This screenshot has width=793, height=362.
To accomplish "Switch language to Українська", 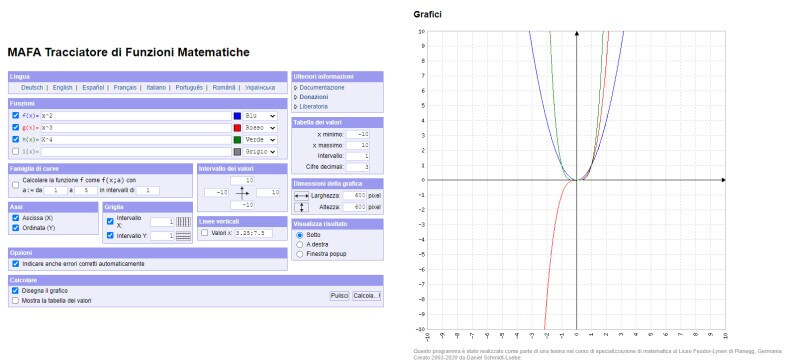I will tap(260, 87).
